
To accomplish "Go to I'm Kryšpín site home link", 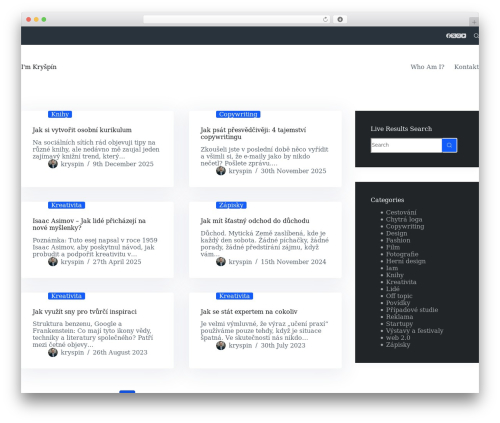I will pos(39,67).
